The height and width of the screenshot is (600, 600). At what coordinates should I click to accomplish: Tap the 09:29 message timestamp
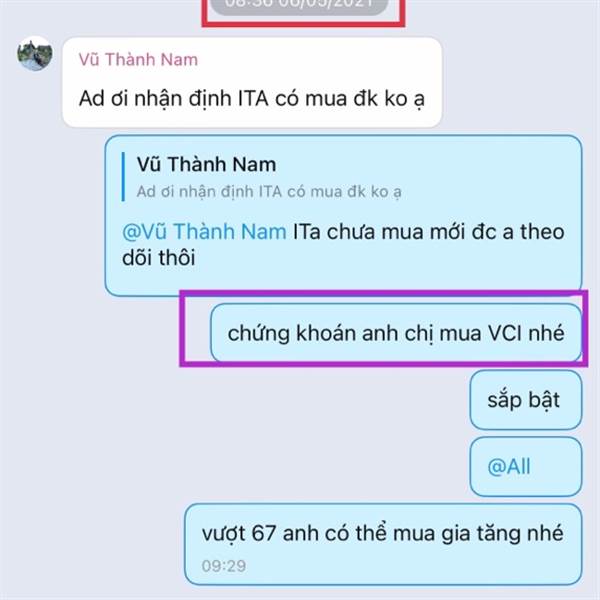coord(223,566)
